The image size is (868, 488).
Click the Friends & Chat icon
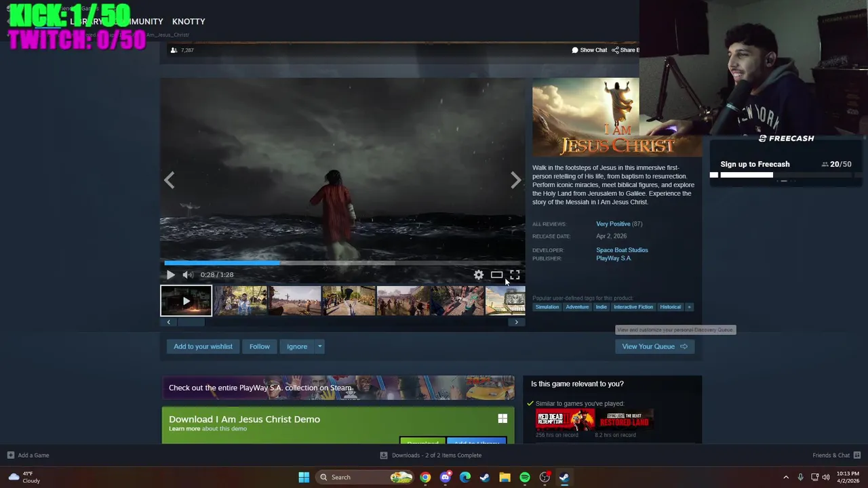(x=856, y=455)
